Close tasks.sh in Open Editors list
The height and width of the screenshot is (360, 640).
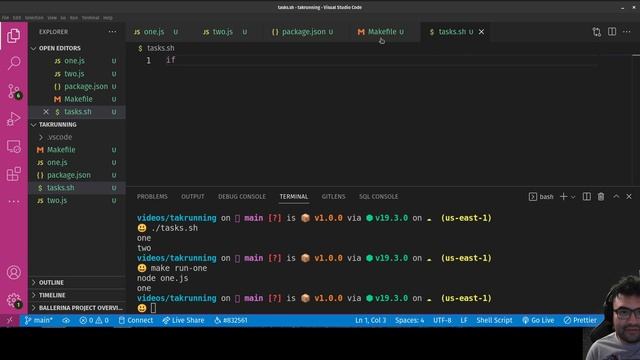pos(46,111)
